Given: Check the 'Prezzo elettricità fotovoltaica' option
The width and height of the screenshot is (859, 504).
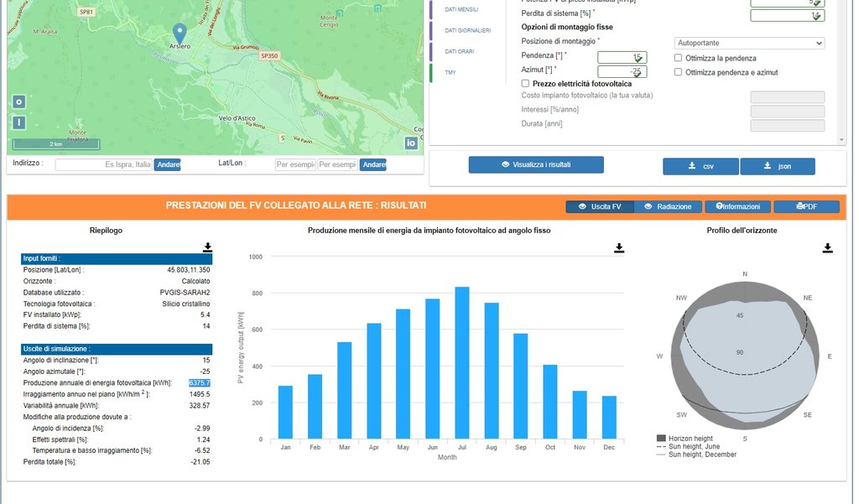Looking at the screenshot, I should (525, 84).
